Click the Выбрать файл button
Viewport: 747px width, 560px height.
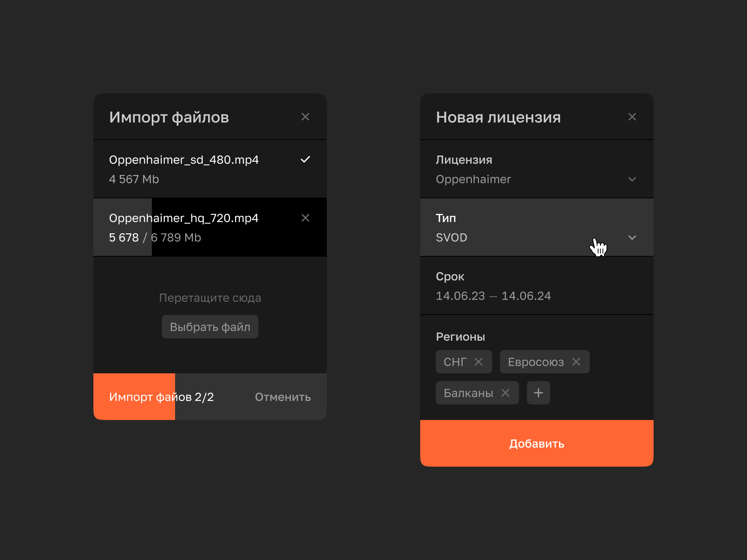point(210,327)
